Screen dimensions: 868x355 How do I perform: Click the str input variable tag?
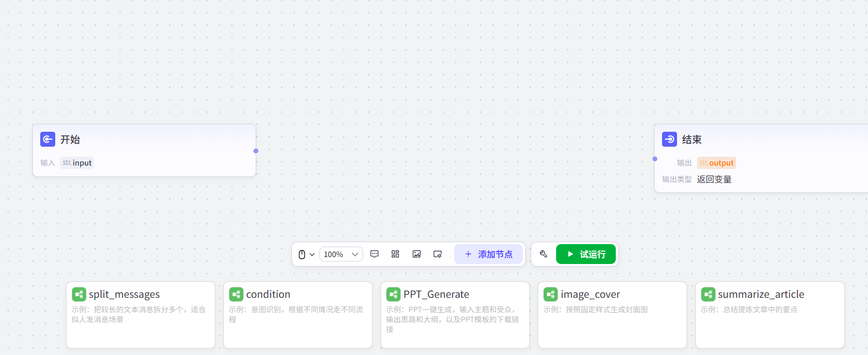[x=77, y=163]
